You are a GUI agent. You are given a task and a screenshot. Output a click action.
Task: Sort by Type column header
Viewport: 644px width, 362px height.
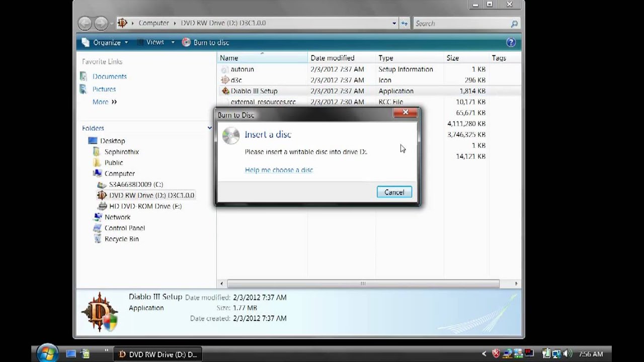point(410,58)
